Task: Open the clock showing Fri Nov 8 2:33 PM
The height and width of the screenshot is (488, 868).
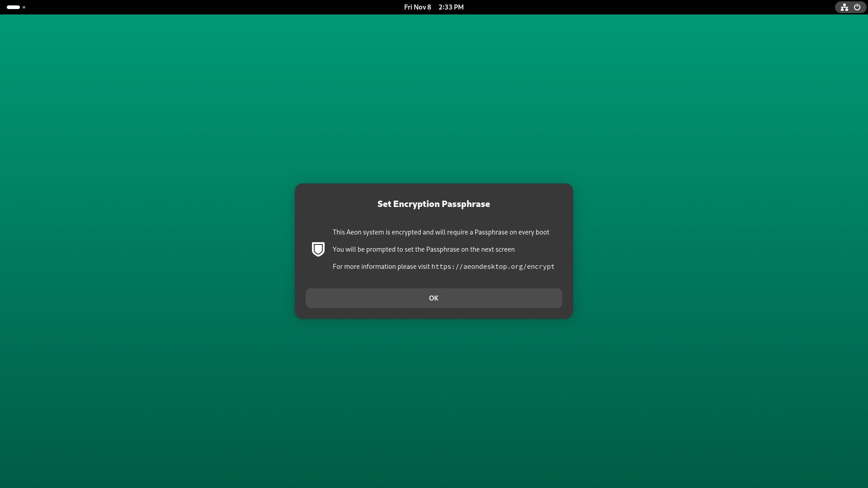Action: [x=434, y=7]
